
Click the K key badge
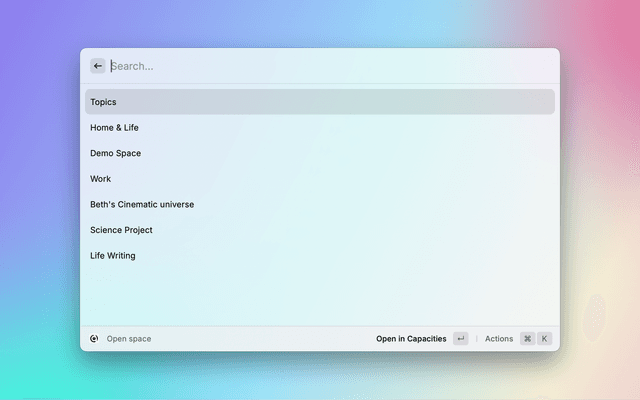coord(545,339)
